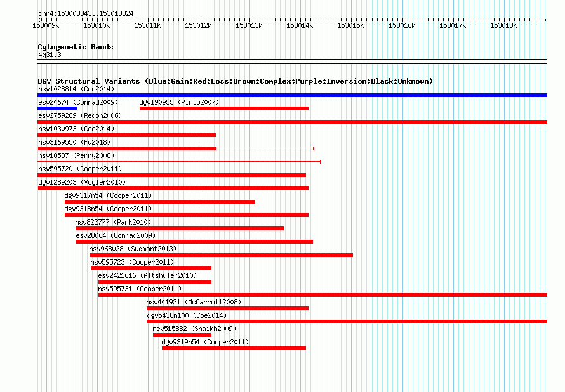The height and width of the screenshot is (392, 565).
Task: Click the right arrow end of ruler
Action: click(545, 20)
